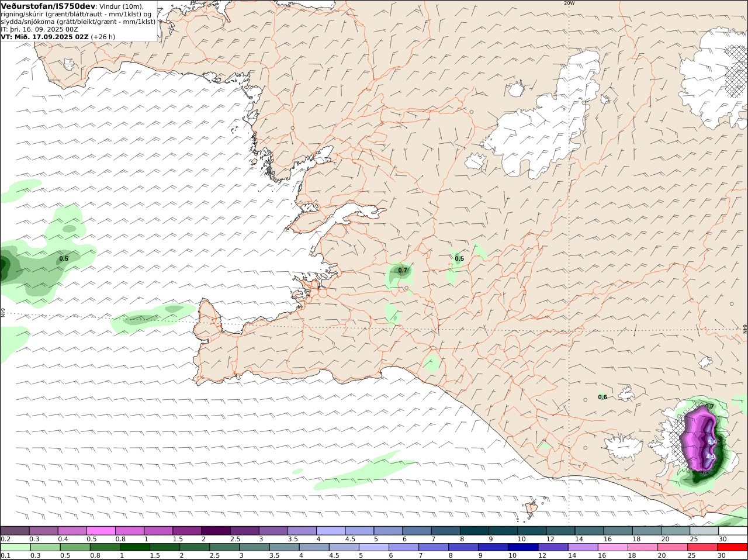Pick the light violet lower swatch labeled 14
Viewport: 748px width, 560px height.
tap(583, 547)
